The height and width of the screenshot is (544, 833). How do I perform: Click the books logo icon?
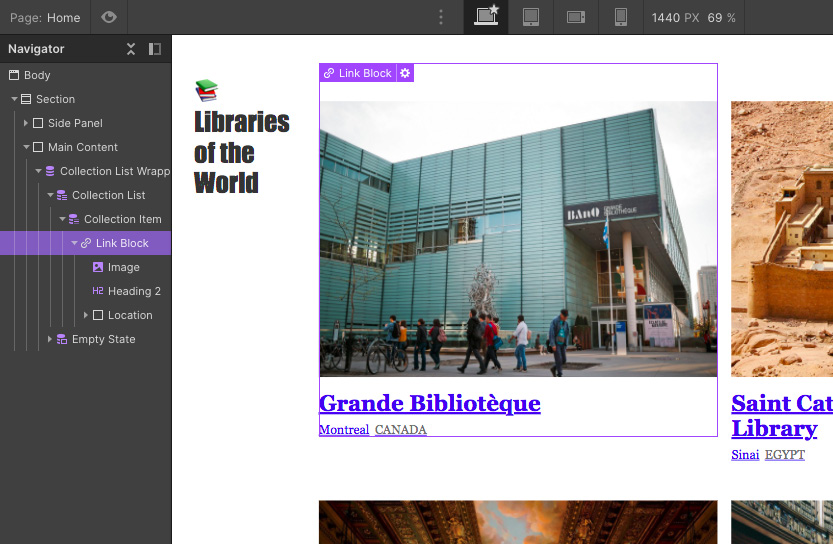point(206,90)
